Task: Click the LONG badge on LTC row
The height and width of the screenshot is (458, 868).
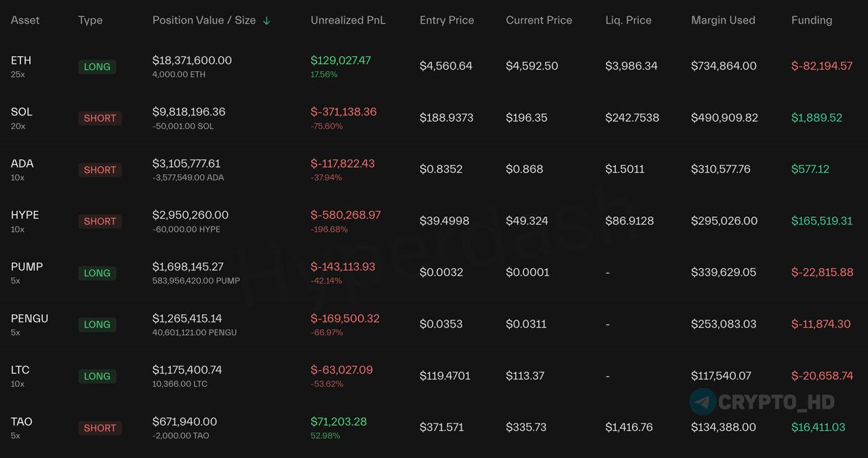Action: [x=97, y=376]
